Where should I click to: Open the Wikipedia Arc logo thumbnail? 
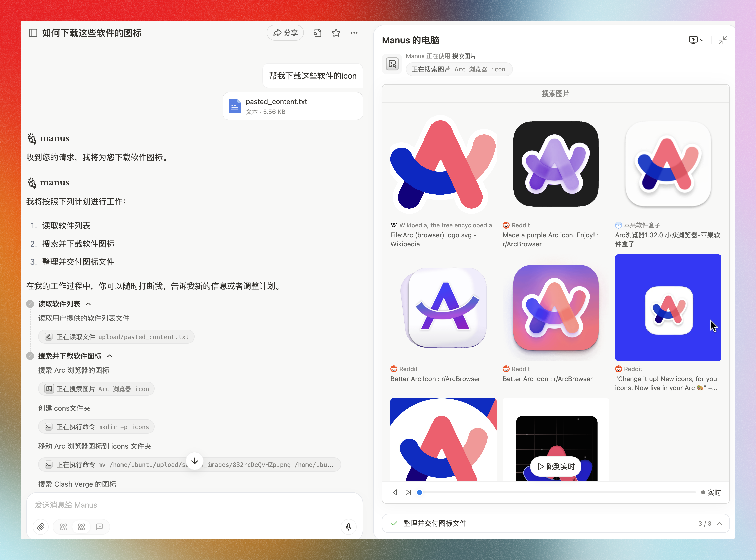coord(443,164)
